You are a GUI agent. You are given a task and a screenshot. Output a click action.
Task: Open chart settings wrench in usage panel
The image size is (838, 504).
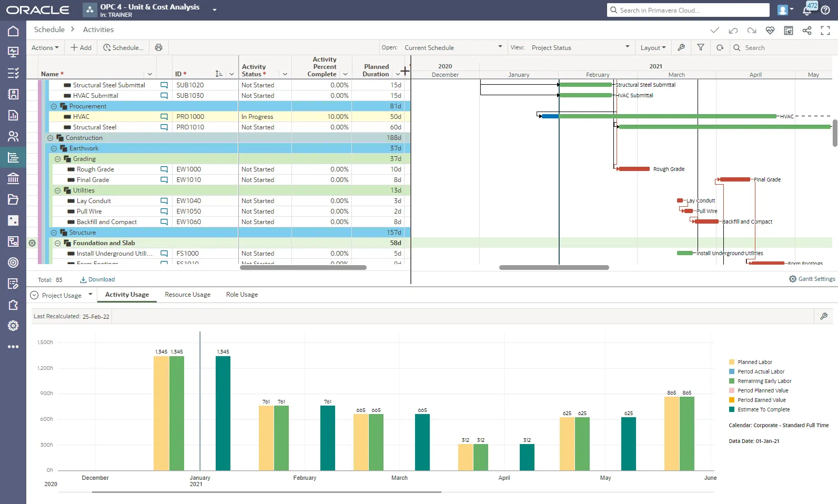point(824,316)
